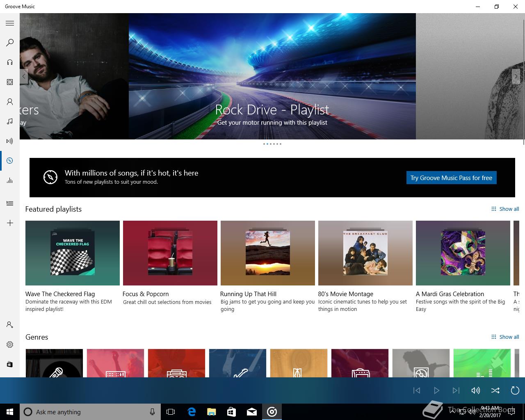This screenshot has height=420, width=525.
Task: Click the Running Up That Hill title
Action: [x=248, y=294]
